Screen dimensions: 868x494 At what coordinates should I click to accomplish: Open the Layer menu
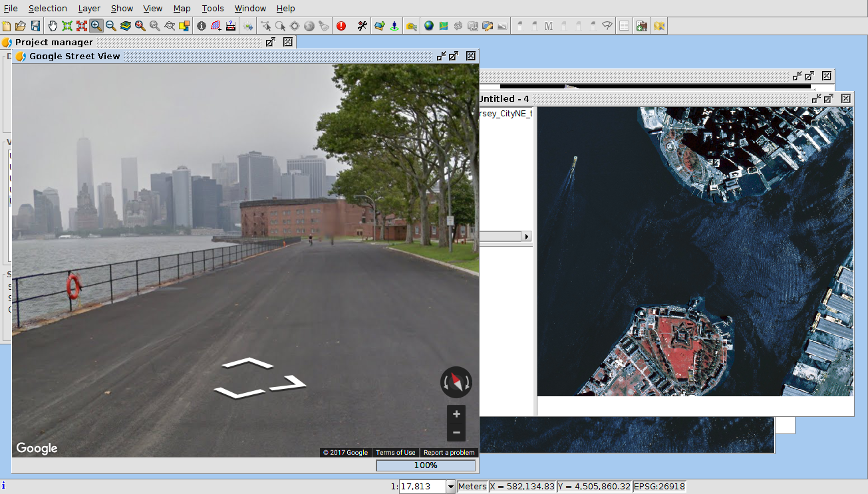89,8
